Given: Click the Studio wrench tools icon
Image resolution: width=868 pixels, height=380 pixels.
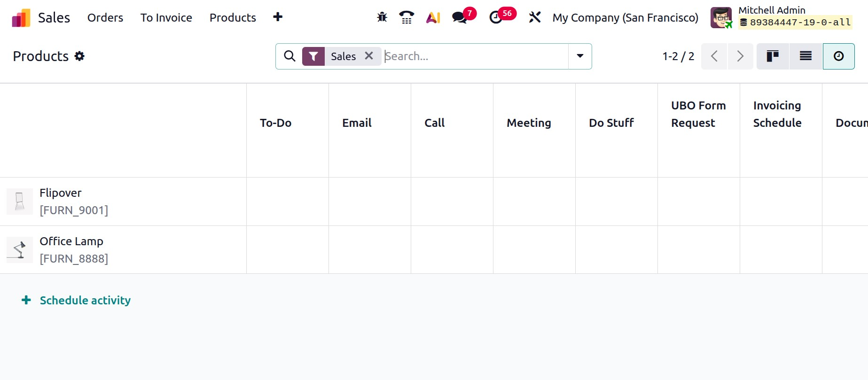Looking at the screenshot, I should (x=535, y=17).
